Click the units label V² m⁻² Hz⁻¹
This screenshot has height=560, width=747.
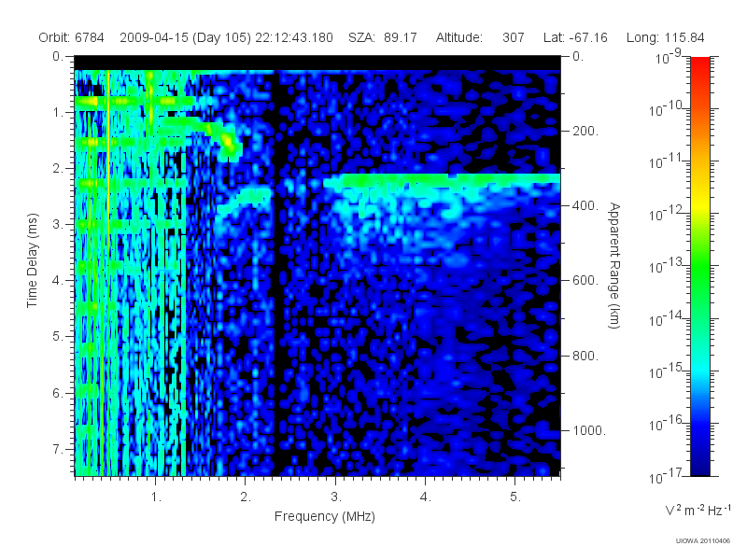(698, 510)
